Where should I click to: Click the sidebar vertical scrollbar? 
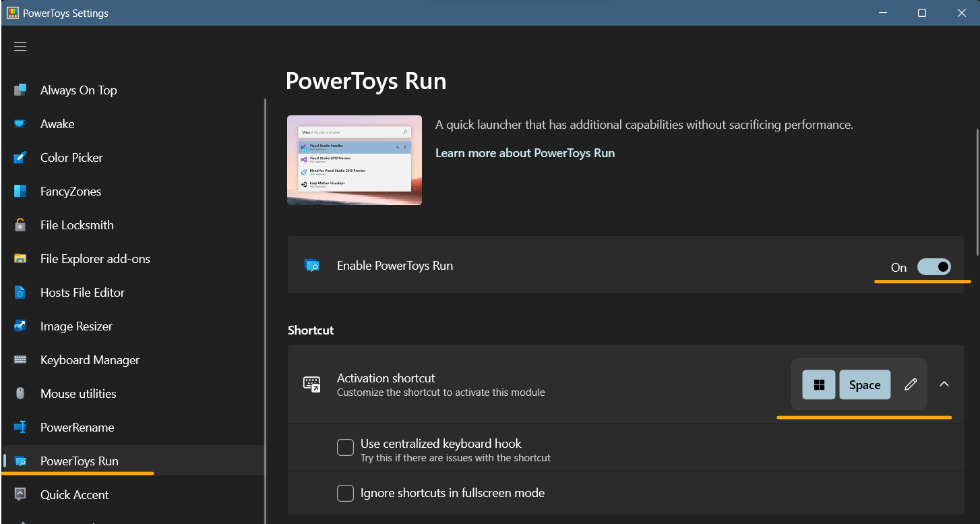click(265, 310)
